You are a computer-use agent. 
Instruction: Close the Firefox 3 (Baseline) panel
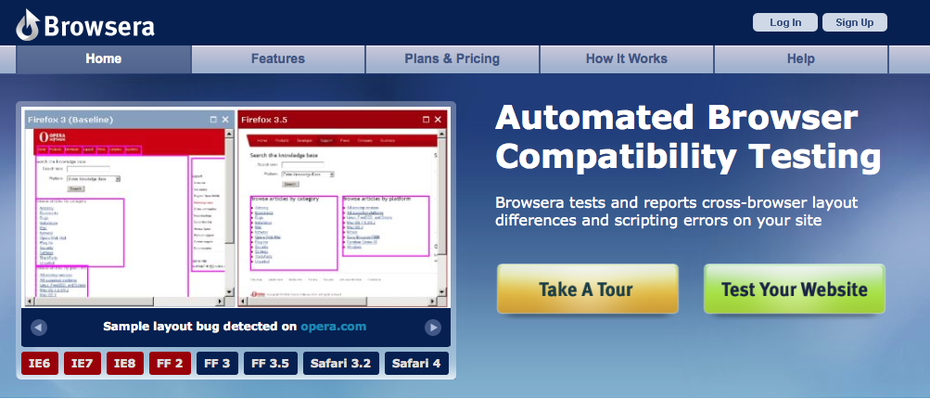click(225, 120)
